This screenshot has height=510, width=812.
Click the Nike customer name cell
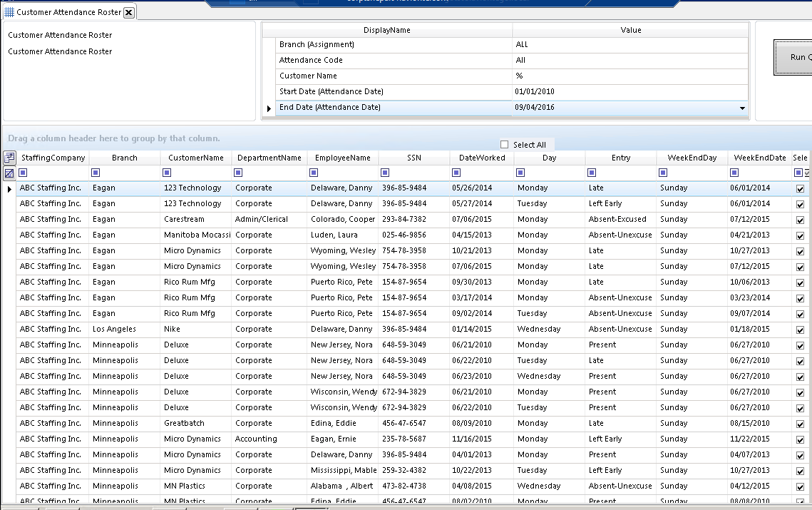coord(195,329)
